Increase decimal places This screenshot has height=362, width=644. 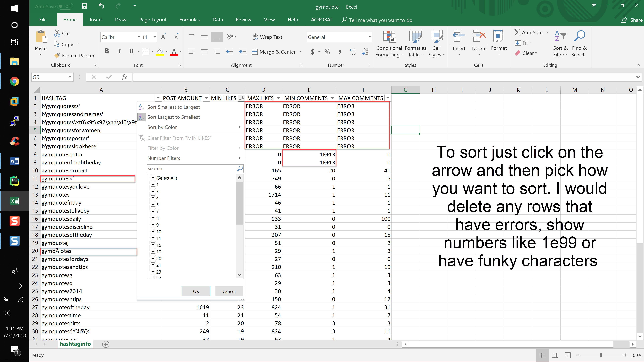pyautogui.click(x=353, y=52)
